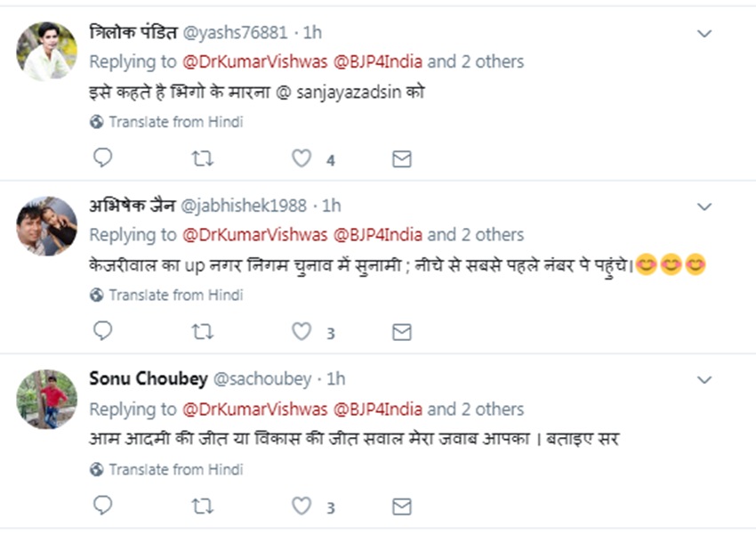Translate jabhishek1988 tweet from Hindi
This screenshot has height=543, width=756.
pos(175,295)
